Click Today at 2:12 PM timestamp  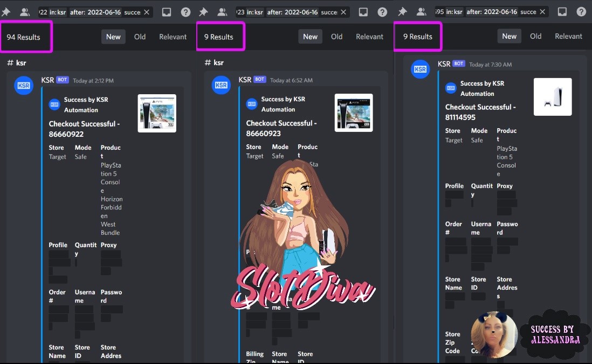click(x=93, y=81)
